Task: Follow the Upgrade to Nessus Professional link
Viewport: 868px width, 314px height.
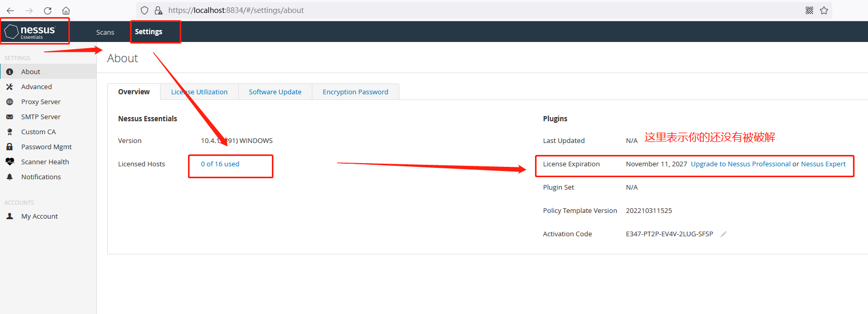Action: click(x=741, y=164)
